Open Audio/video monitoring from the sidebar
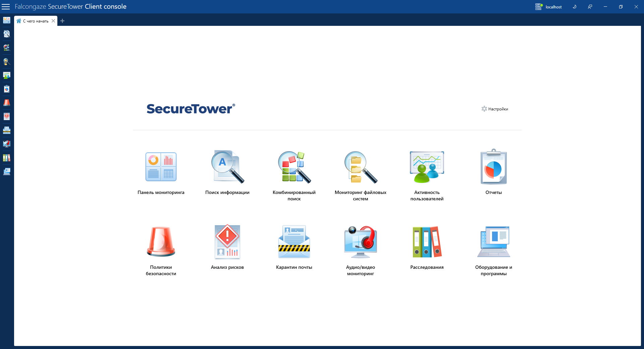644x349 pixels. point(7,144)
